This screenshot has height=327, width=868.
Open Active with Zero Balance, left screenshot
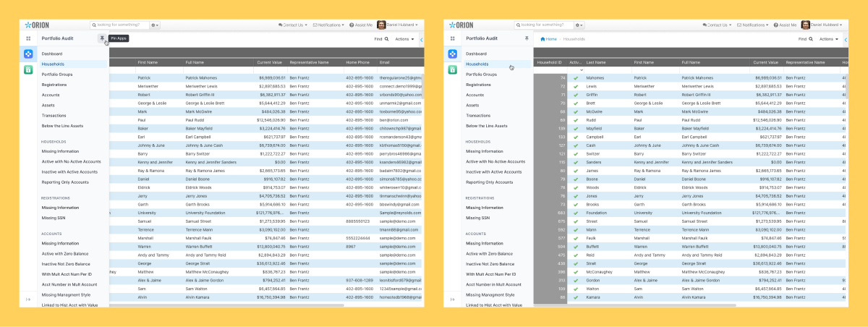[65, 254]
